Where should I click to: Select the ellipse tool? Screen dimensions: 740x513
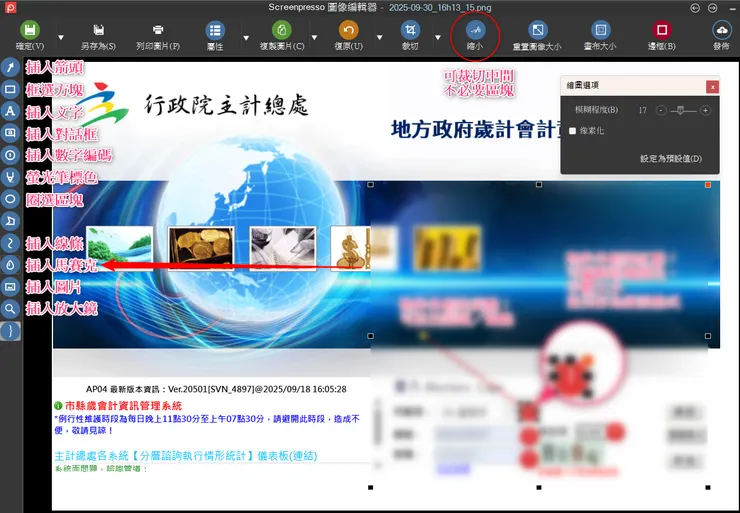pos(10,199)
